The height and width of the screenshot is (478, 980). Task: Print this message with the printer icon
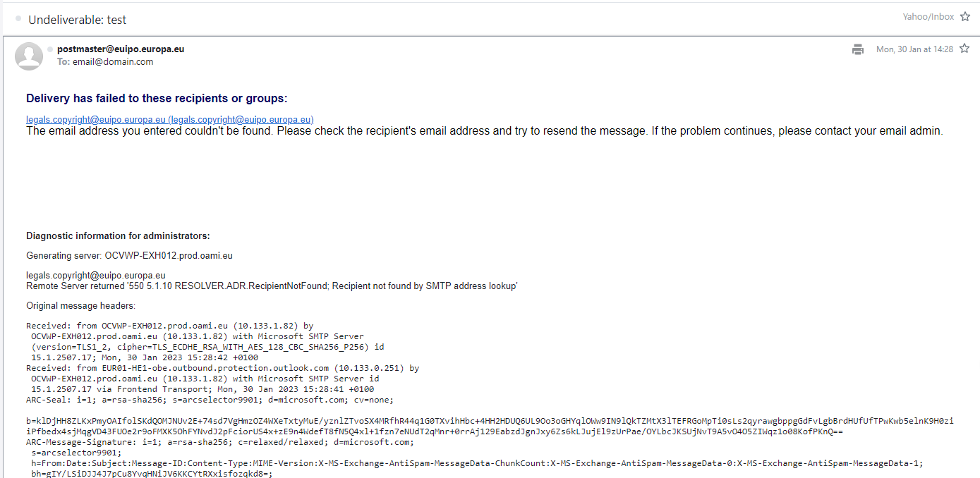858,49
